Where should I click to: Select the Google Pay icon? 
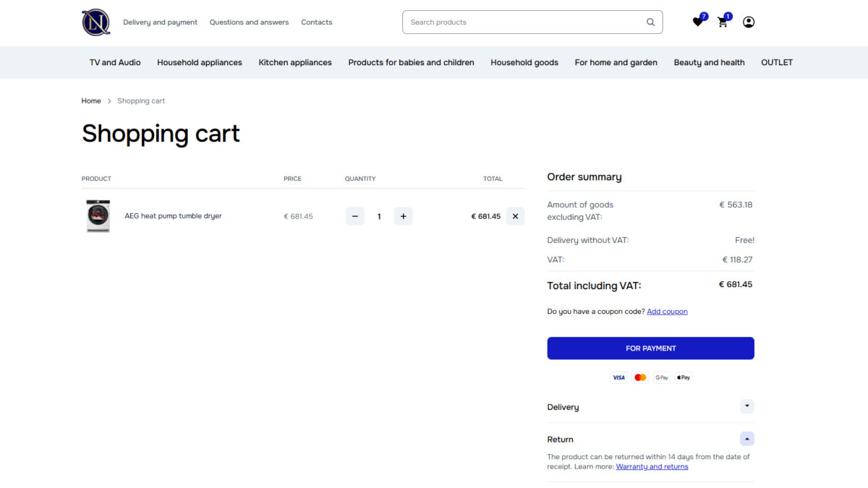tap(662, 377)
